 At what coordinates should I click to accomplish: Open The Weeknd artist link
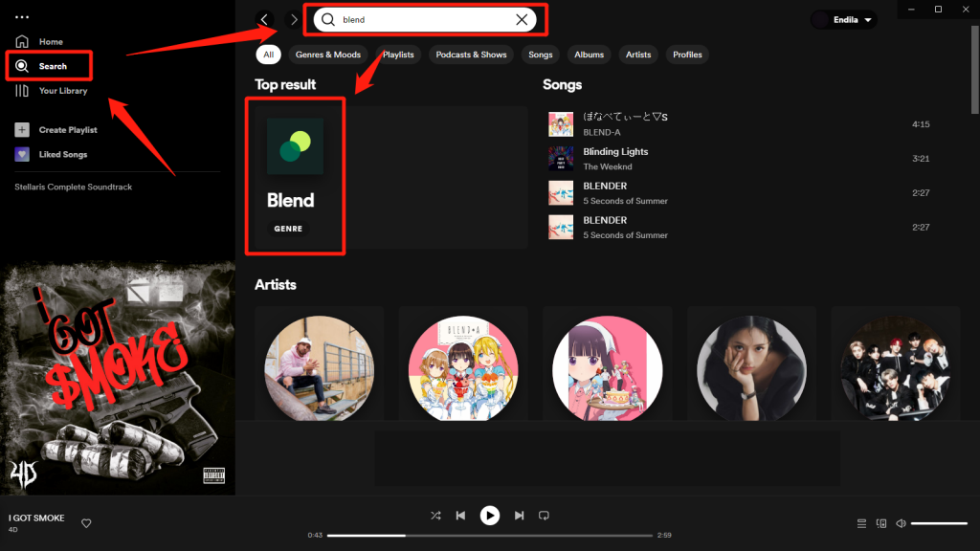pyautogui.click(x=608, y=166)
